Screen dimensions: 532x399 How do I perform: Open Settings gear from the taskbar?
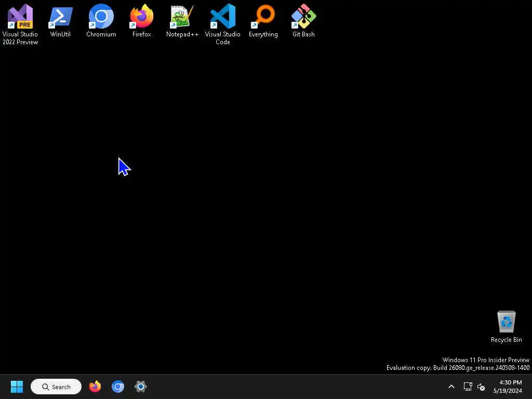(x=140, y=387)
